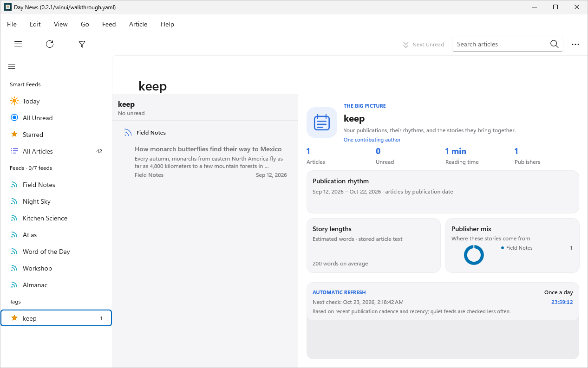Open the Night Sky feed
This screenshot has width=588, height=368.
56,201
